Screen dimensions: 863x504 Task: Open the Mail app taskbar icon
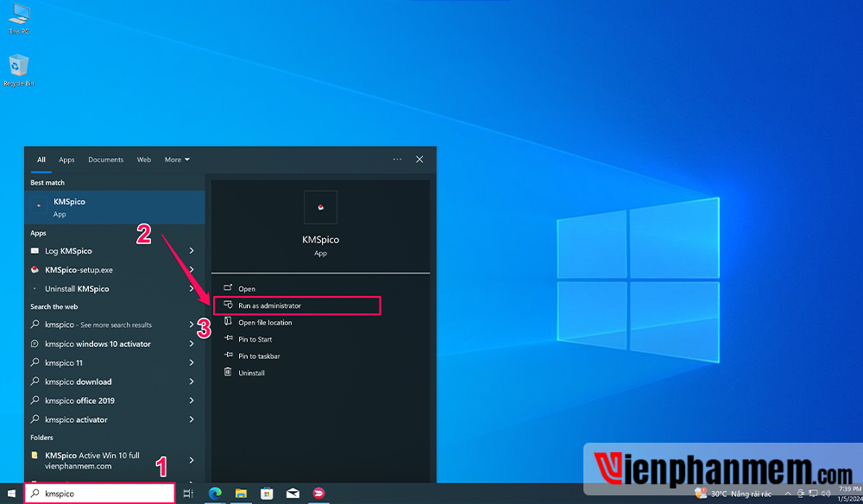pos(293,494)
